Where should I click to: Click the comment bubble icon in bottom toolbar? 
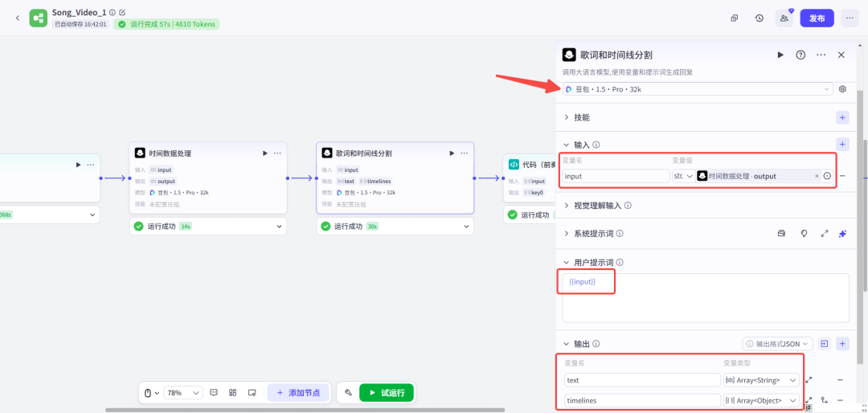214,393
